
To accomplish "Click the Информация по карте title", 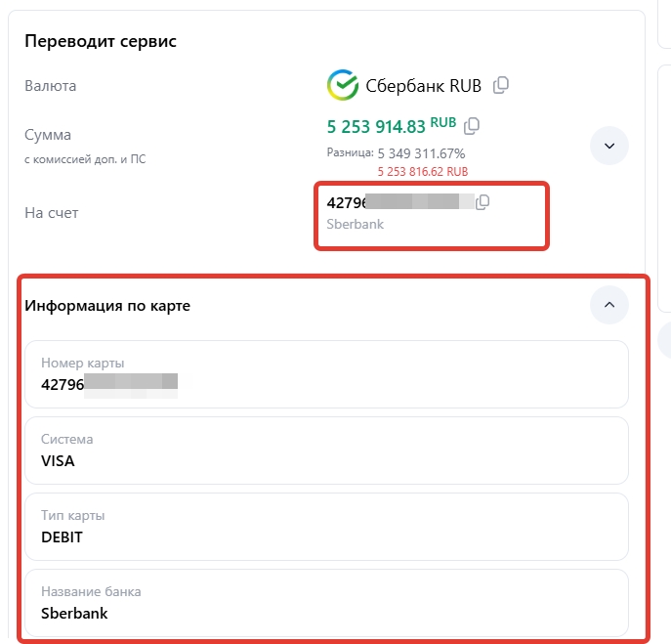I will [107, 306].
